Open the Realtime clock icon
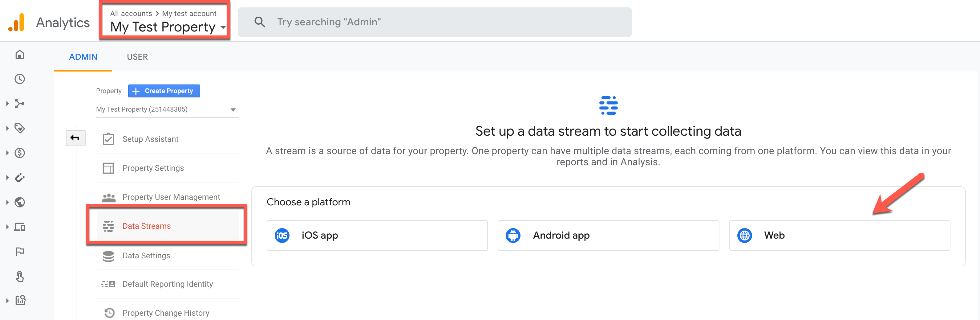The width and height of the screenshot is (980, 320). (20, 79)
